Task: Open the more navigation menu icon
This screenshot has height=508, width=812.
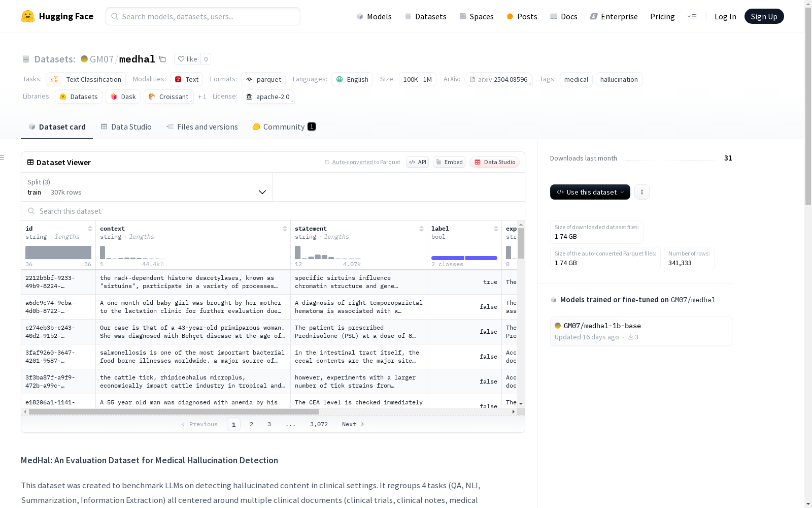Action: point(692,16)
